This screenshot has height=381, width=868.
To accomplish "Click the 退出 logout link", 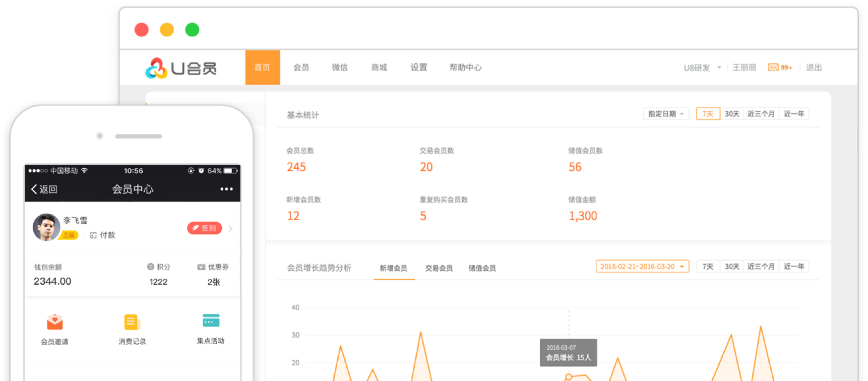I will [x=814, y=68].
